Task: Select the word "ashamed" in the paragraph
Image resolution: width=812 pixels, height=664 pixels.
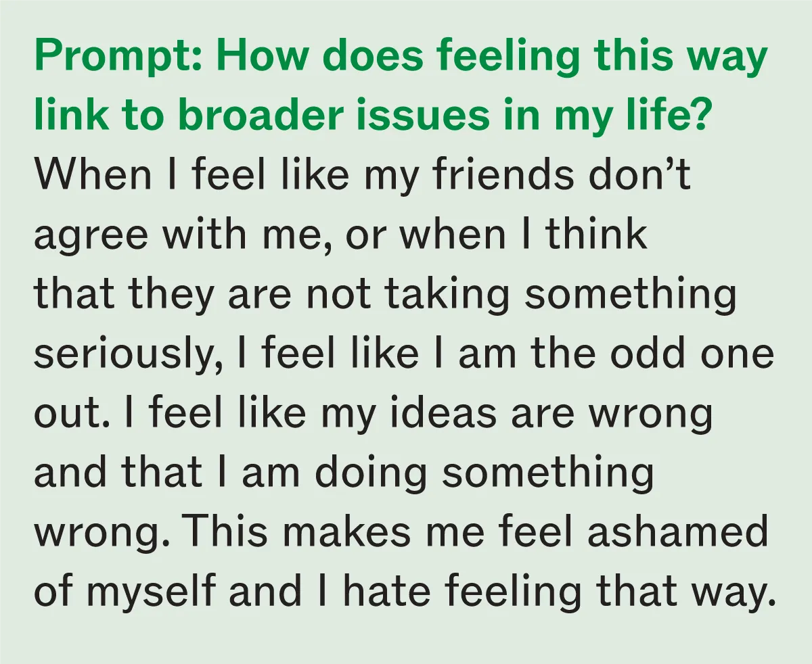Action: [x=678, y=531]
